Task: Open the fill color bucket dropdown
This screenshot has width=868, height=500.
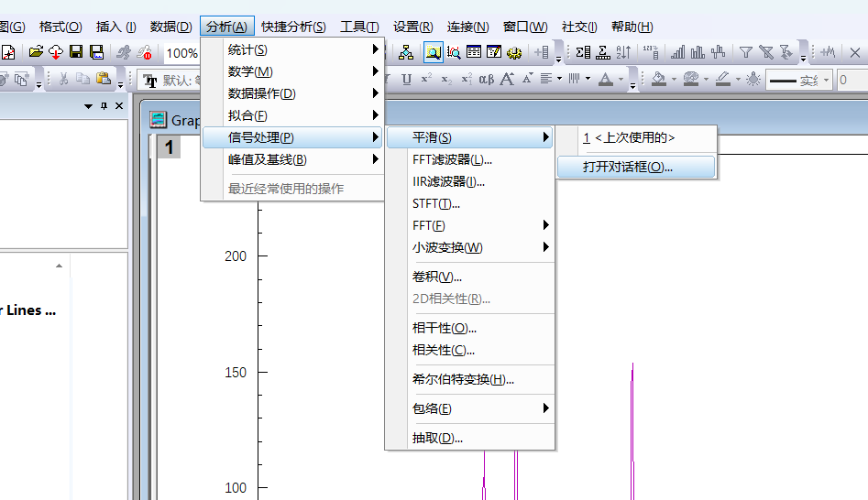Action: (x=674, y=79)
